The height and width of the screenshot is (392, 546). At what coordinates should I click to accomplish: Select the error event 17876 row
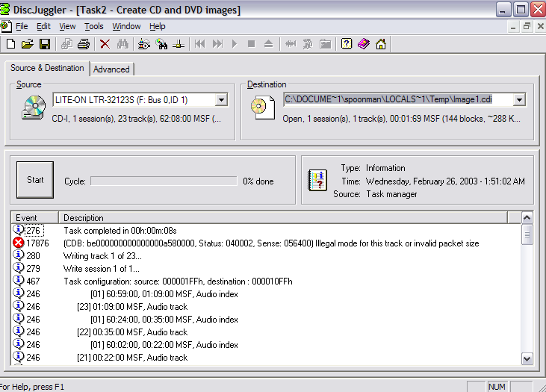269,243
